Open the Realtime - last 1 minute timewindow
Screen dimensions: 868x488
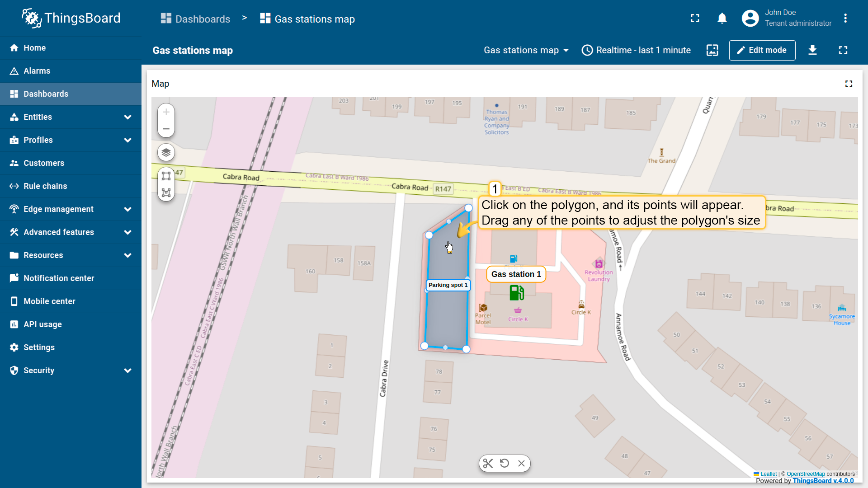pos(636,50)
